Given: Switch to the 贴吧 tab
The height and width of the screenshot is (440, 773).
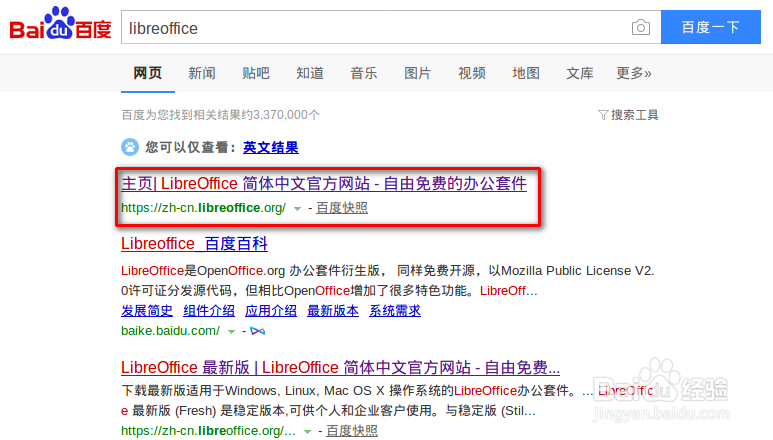Looking at the screenshot, I should point(256,73).
